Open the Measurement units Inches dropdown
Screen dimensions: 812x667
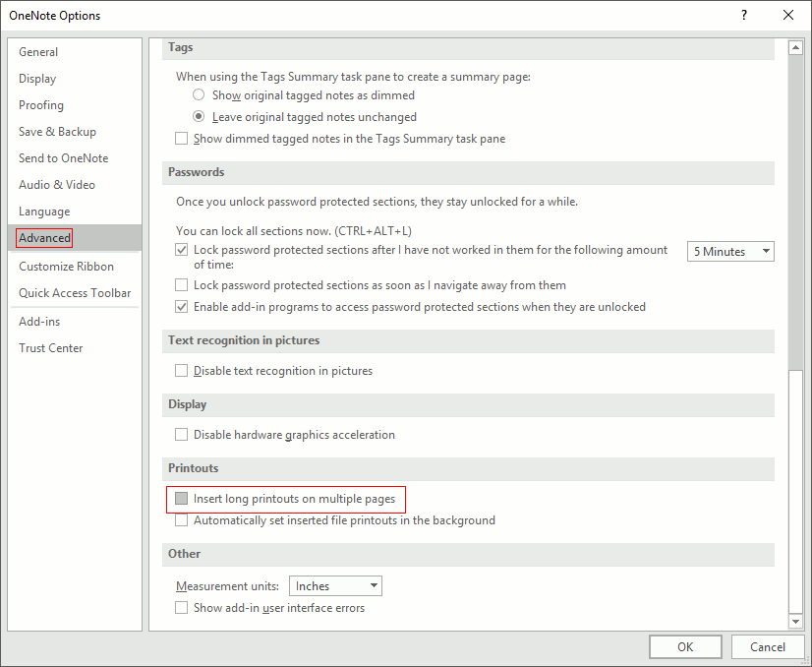[335, 586]
